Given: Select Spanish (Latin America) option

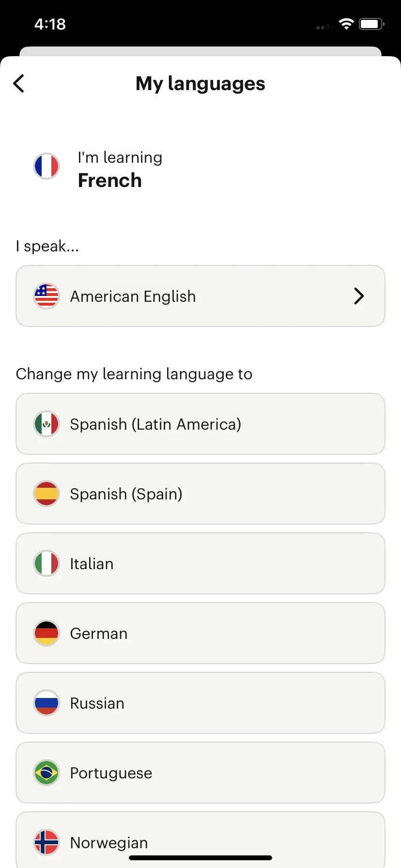Looking at the screenshot, I should (200, 424).
